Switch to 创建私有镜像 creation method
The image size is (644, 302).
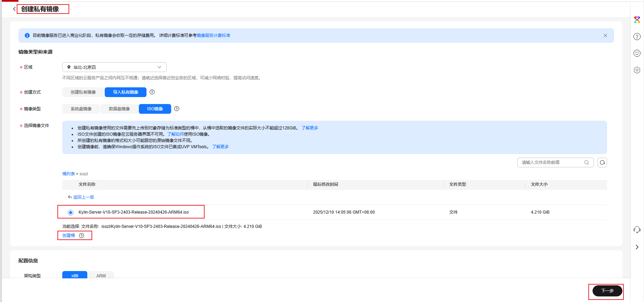point(83,92)
